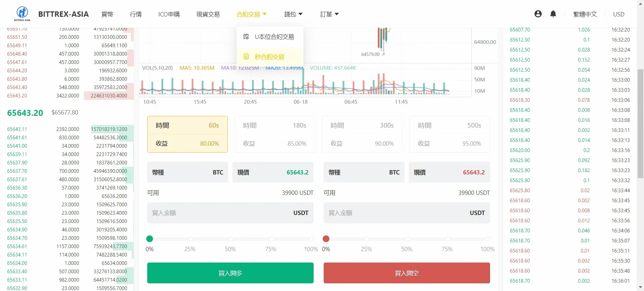The height and width of the screenshot is (291, 644).
Task: Select the bid order row 65643.11
Action: (67, 129)
